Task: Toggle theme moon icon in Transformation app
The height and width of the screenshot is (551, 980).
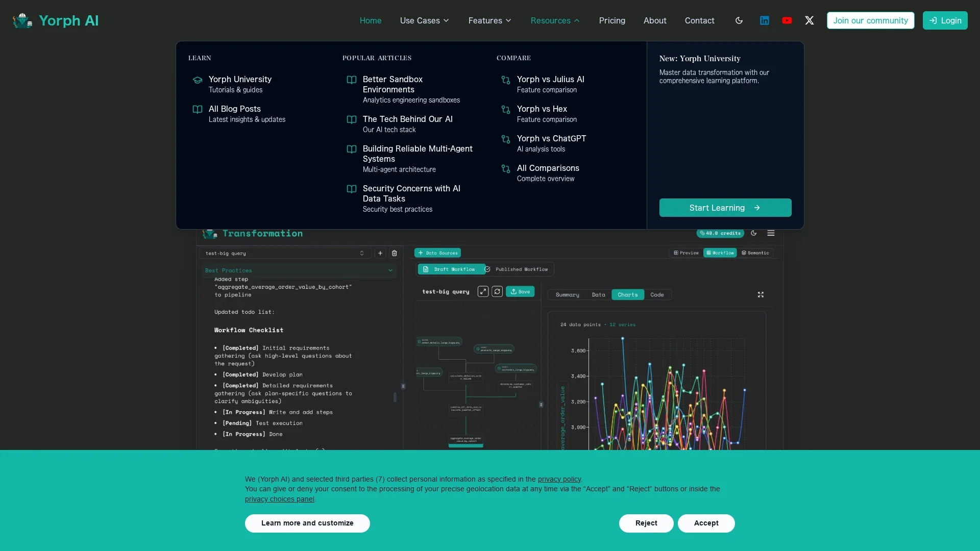Action: click(754, 233)
